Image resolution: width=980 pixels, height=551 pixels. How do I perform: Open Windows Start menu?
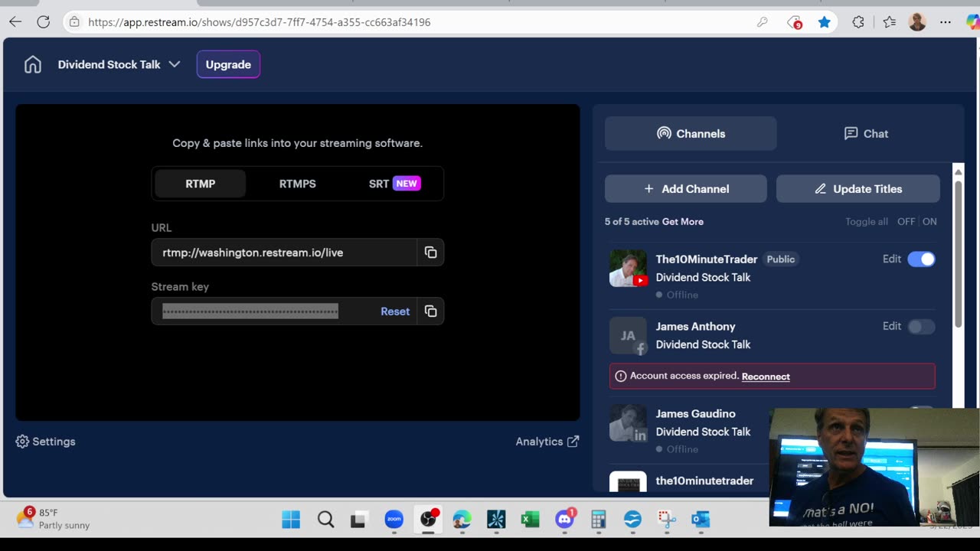point(291,520)
